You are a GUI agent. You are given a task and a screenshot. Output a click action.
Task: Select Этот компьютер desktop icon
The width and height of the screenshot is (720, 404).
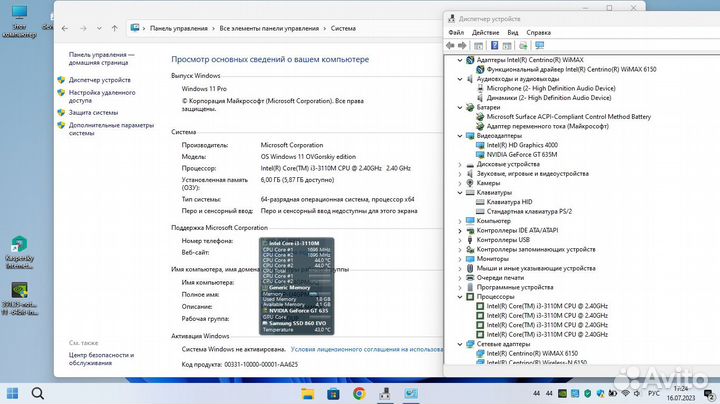click(x=19, y=21)
